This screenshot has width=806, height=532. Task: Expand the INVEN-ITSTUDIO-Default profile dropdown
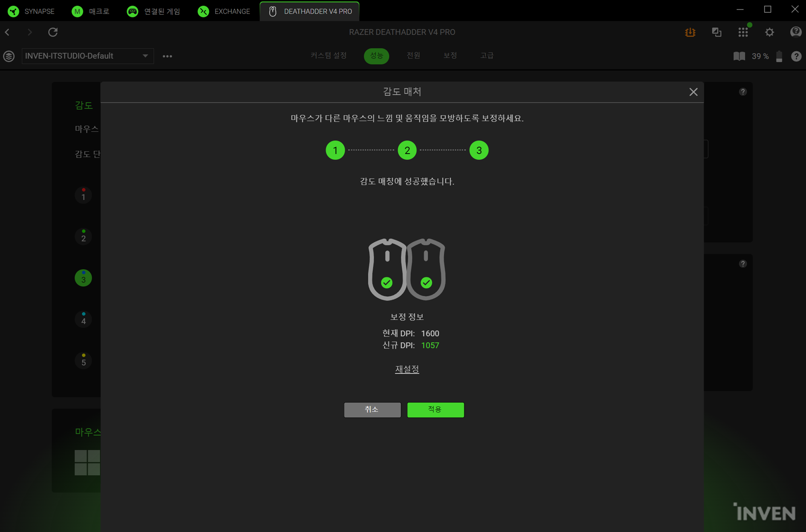click(x=87, y=56)
